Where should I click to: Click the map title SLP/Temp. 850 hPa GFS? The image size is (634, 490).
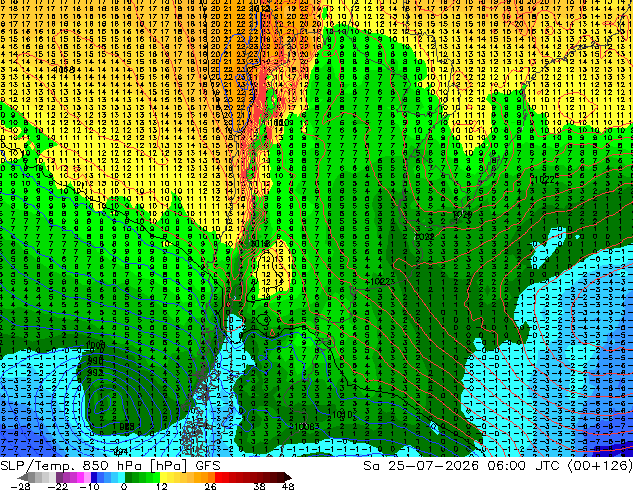pos(110,466)
